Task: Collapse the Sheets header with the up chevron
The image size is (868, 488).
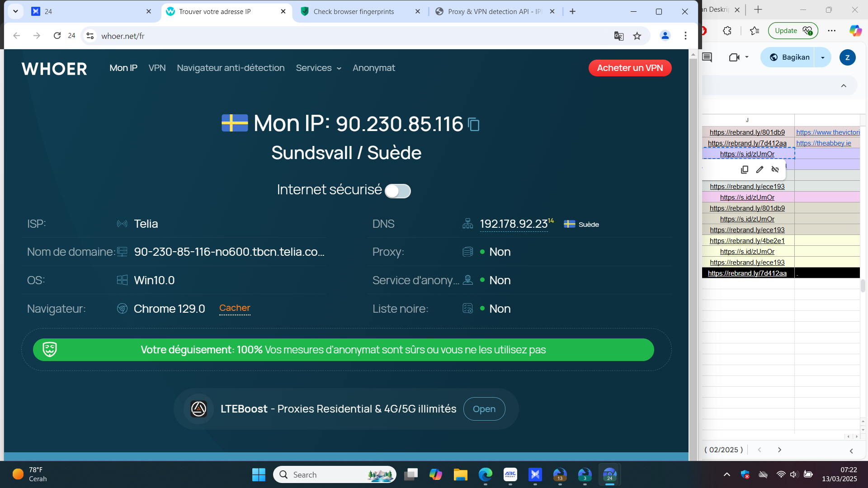Action: pos(844,86)
